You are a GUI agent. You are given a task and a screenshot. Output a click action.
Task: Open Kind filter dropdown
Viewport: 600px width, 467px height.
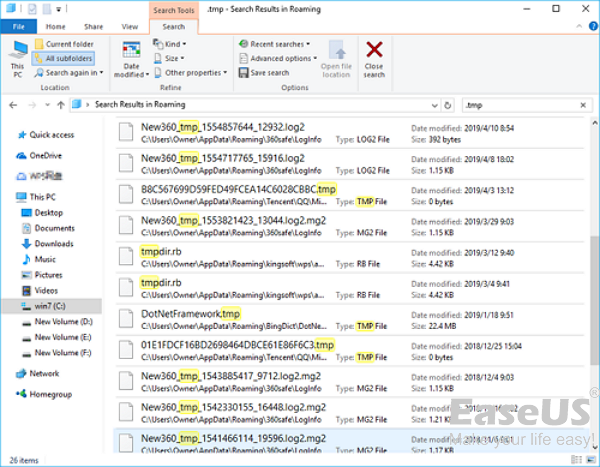point(170,44)
